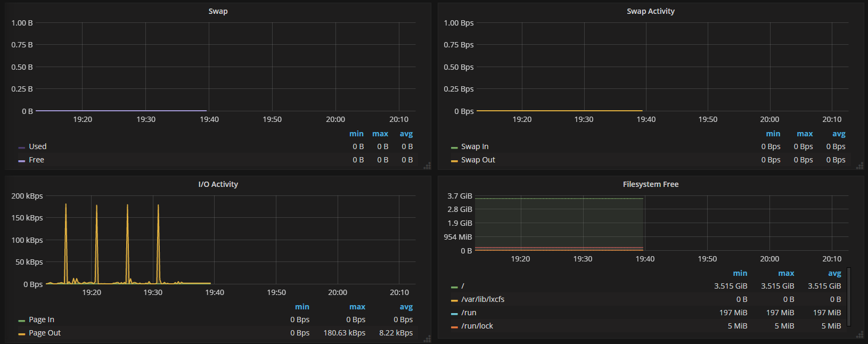Click the Free legend color swatch
Viewport: 868px width, 344px height.
pos(22,161)
